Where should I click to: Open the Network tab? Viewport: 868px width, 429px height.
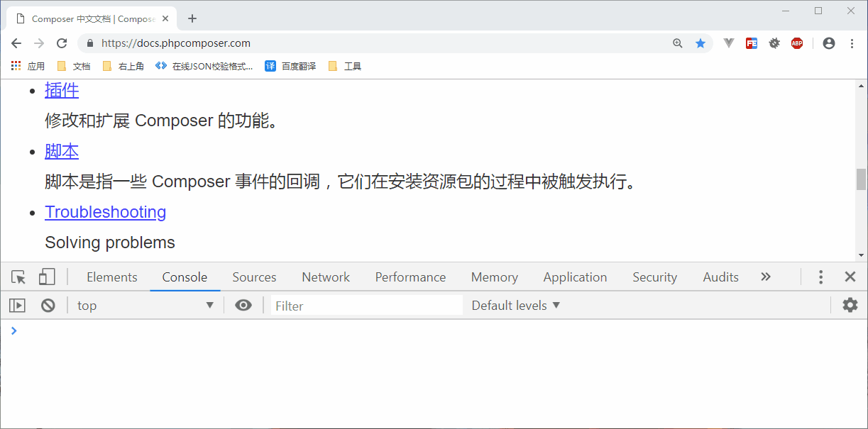326,277
